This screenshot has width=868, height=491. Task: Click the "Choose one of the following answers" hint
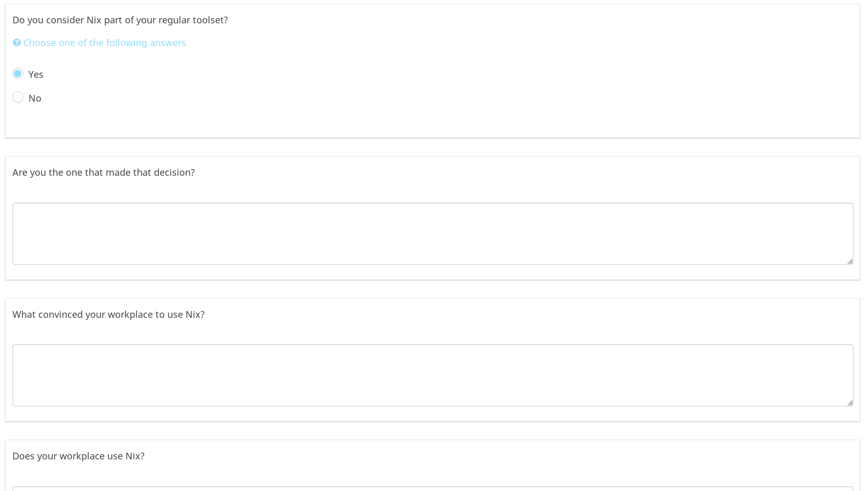pyautogui.click(x=104, y=43)
